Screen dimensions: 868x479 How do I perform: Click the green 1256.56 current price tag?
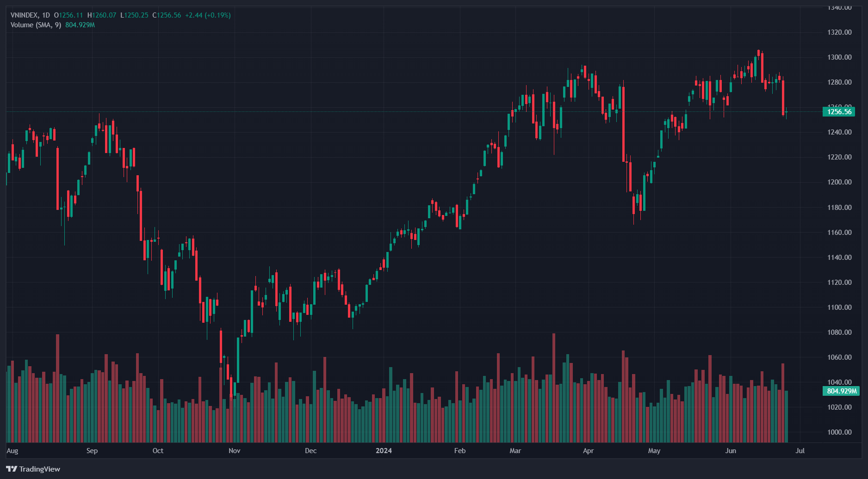point(839,111)
